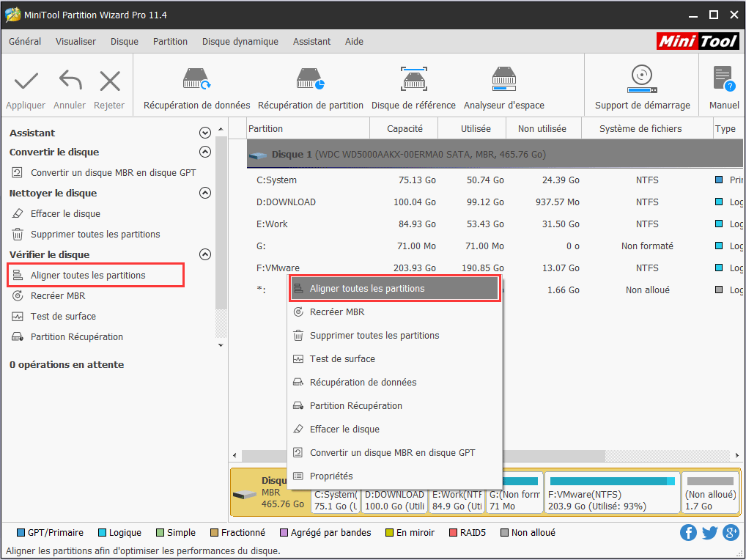Click Effacer le disque icon in context menu
Screen dimensions: 746x560
coord(298,429)
